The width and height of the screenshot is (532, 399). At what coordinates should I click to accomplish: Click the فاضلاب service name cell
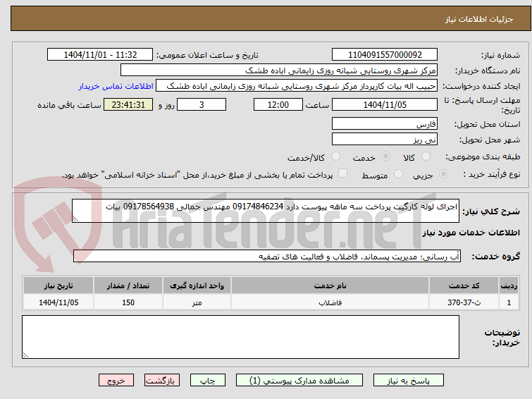(330, 302)
